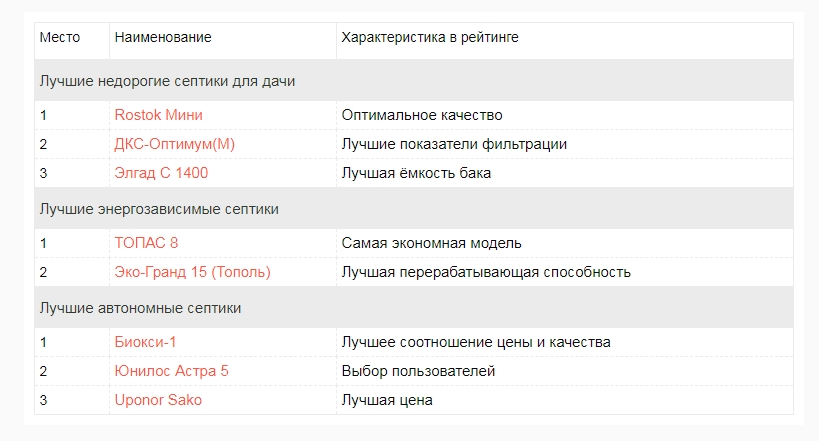Image resolution: width=819 pixels, height=441 pixels.
Task: Click the Биокси-1 link
Action: click(145, 342)
